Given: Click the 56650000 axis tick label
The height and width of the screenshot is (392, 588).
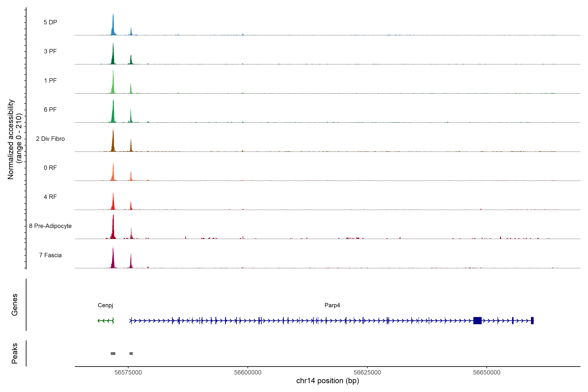Looking at the screenshot, I should 487,372.
